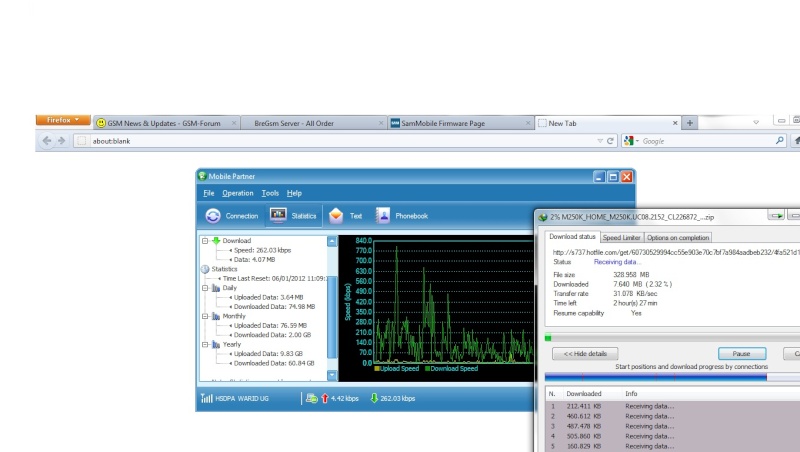Click the network connection status icon

(311, 398)
